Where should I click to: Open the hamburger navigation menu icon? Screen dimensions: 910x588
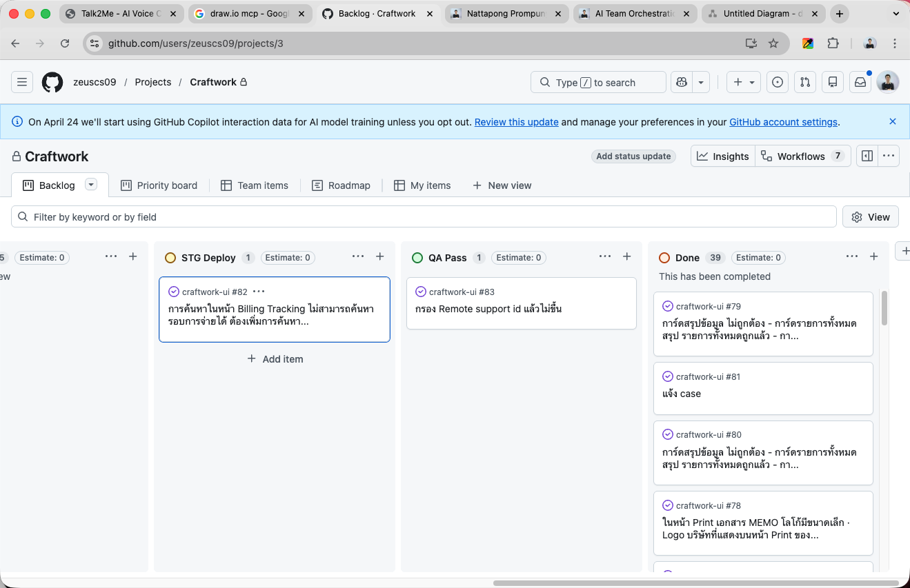tap(21, 82)
